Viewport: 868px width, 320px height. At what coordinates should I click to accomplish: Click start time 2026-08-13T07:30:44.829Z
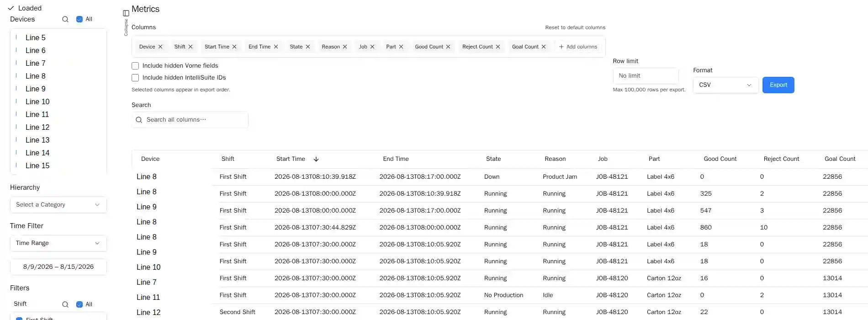pyautogui.click(x=315, y=228)
